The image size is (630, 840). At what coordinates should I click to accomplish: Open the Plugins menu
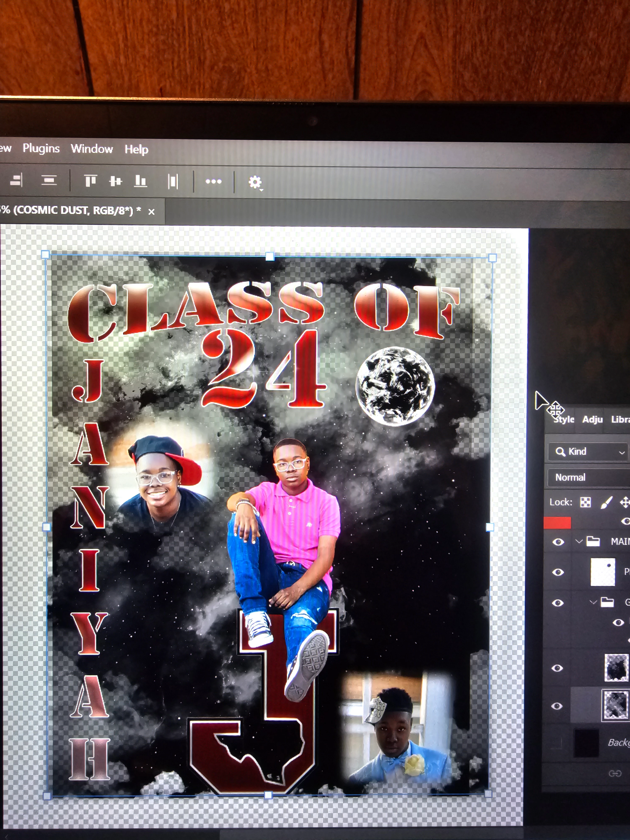[41, 148]
